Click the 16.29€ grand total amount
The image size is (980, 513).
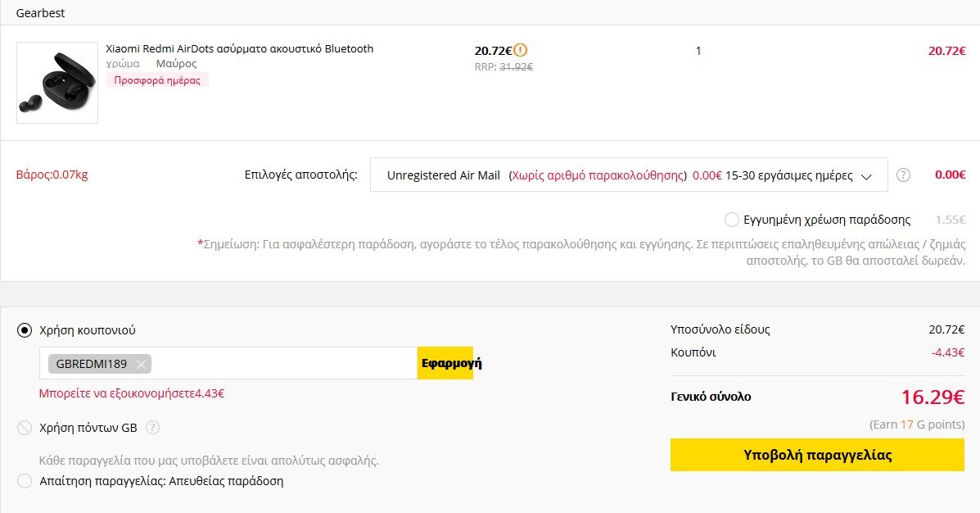(932, 397)
